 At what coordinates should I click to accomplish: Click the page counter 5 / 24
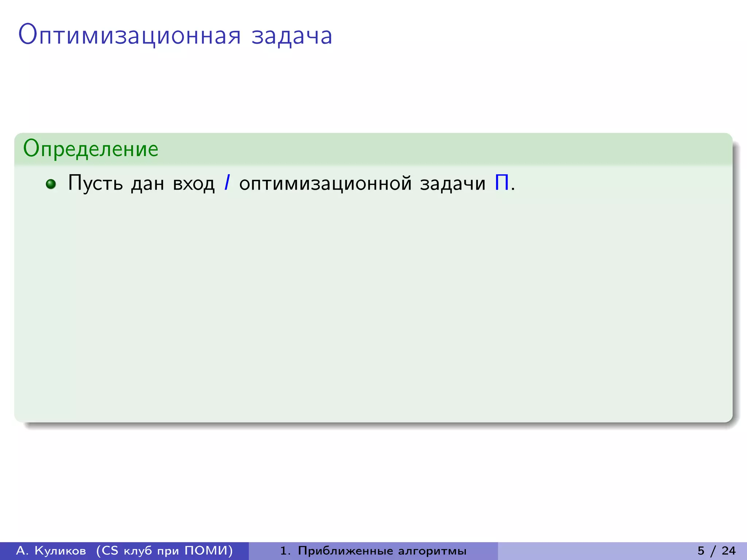tap(716, 551)
